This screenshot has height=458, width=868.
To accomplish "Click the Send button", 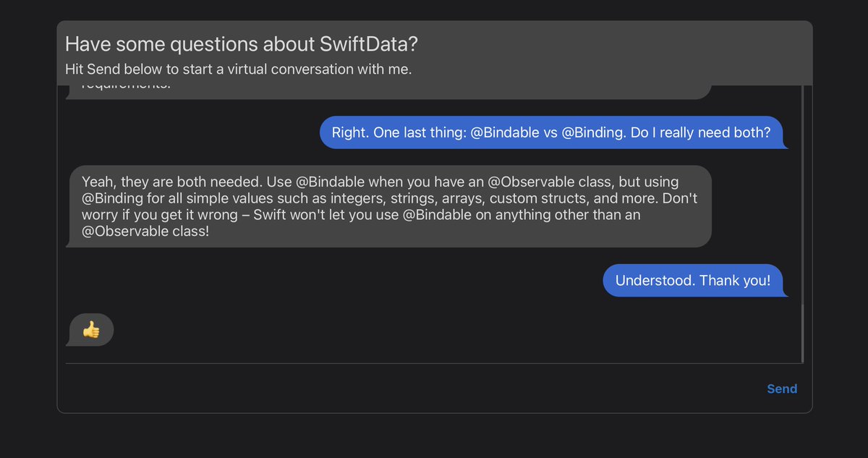I will point(782,389).
